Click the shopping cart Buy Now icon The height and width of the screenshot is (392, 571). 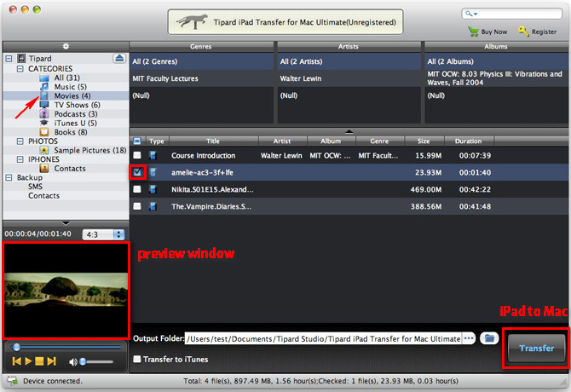tap(473, 32)
